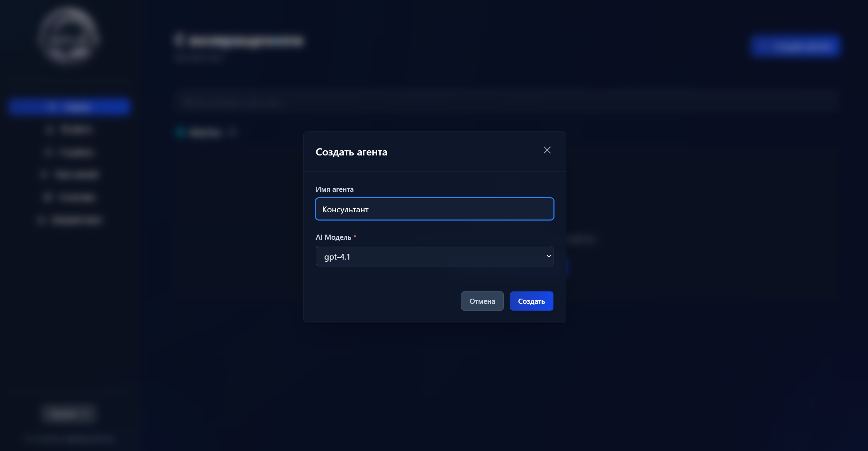
Task: Click the icon of third blurred sidebar item
Action: [x=48, y=152]
